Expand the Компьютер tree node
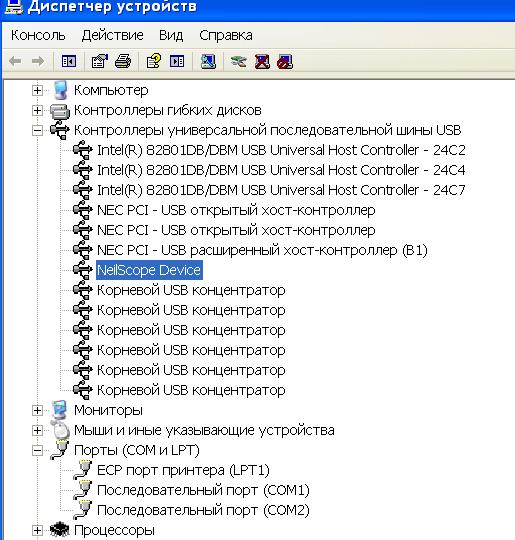This screenshot has height=540, width=515. tap(37, 91)
